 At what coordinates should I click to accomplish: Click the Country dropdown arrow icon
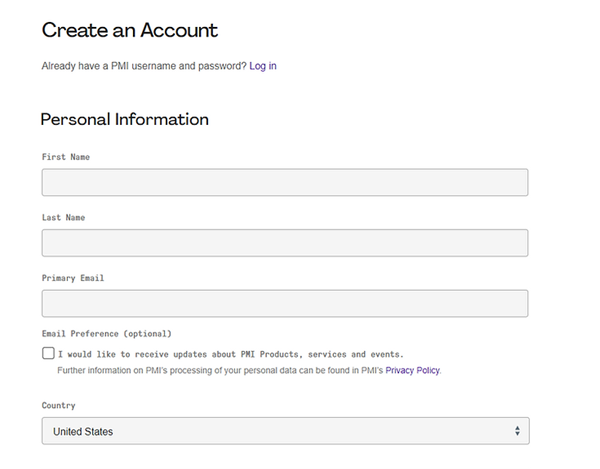tap(517, 431)
